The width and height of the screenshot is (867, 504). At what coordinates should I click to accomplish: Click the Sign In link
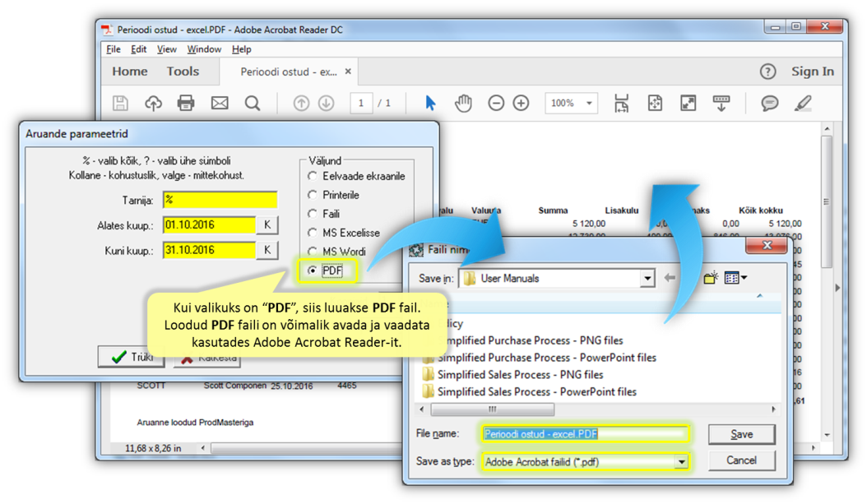[x=812, y=72]
